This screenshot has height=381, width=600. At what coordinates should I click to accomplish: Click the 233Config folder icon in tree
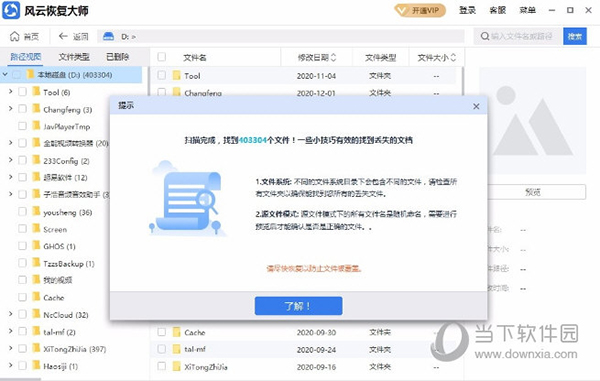pos(36,160)
